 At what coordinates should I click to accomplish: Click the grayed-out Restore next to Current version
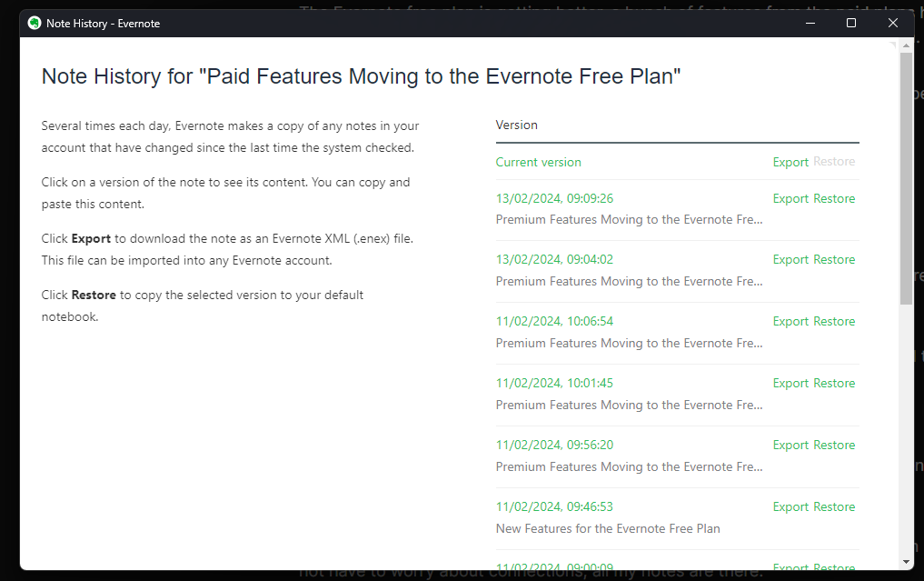837,161
